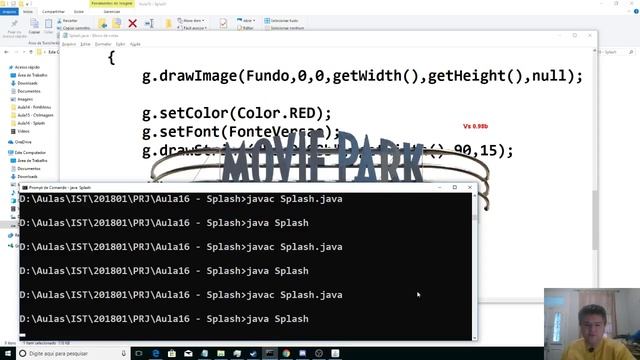Screen dimensions: 640x360
Task: Open Microsoft Store from the taskbar
Action: pyautogui.click(x=172, y=353)
